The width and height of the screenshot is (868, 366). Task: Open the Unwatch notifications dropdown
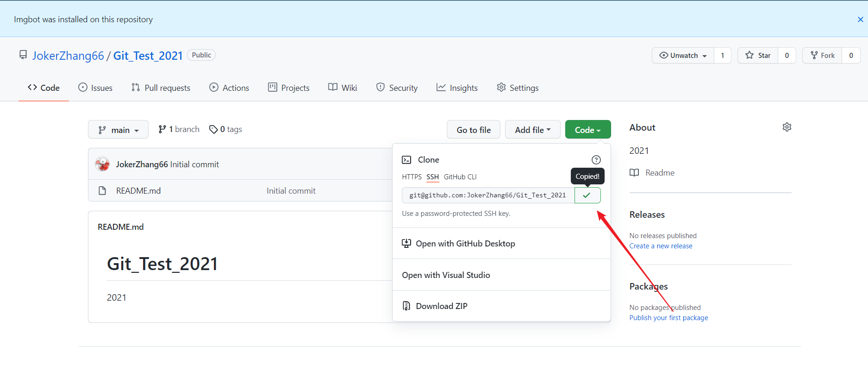point(683,56)
